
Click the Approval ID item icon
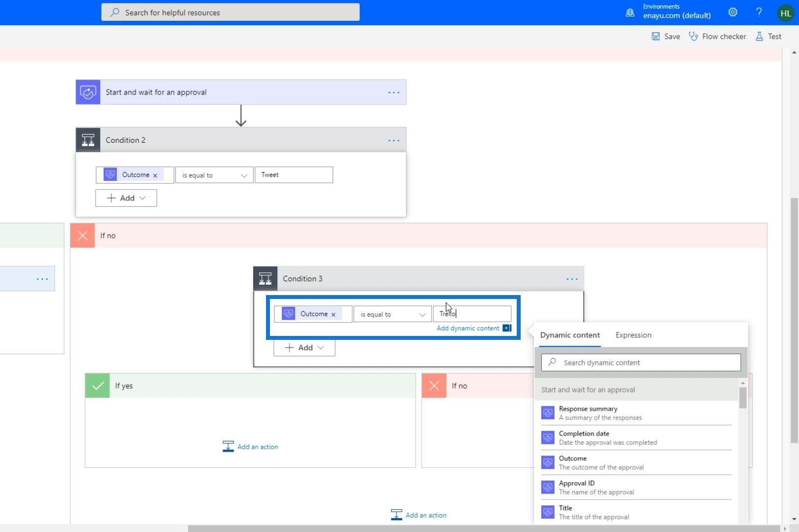[548, 487]
